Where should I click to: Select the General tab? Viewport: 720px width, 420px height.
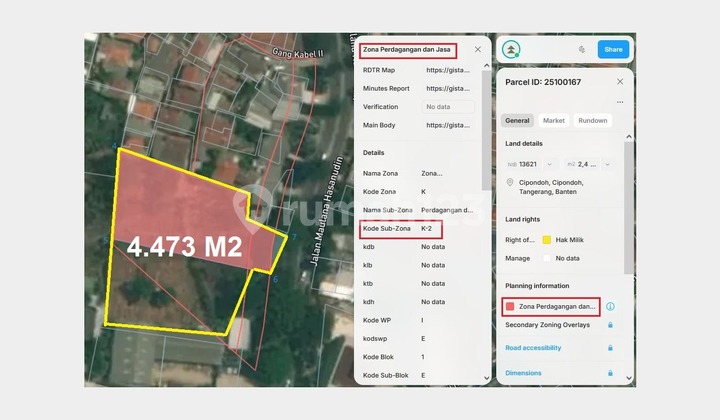[517, 121]
